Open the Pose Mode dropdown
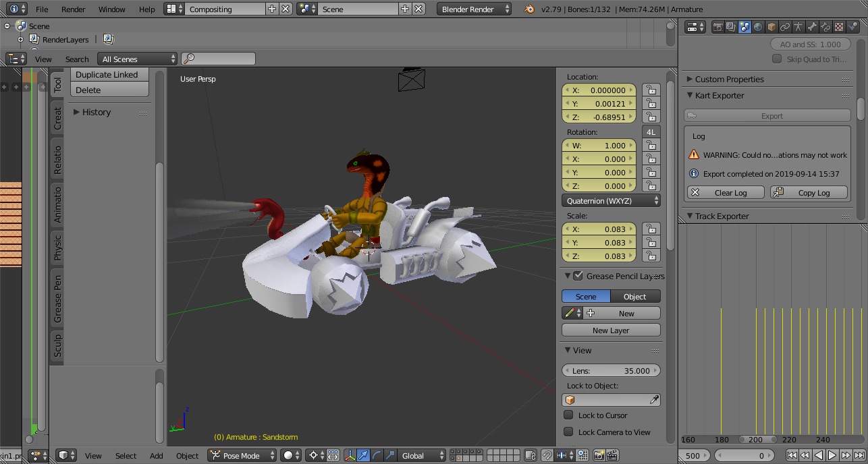This screenshot has height=464, width=868. pyautogui.click(x=242, y=456)
